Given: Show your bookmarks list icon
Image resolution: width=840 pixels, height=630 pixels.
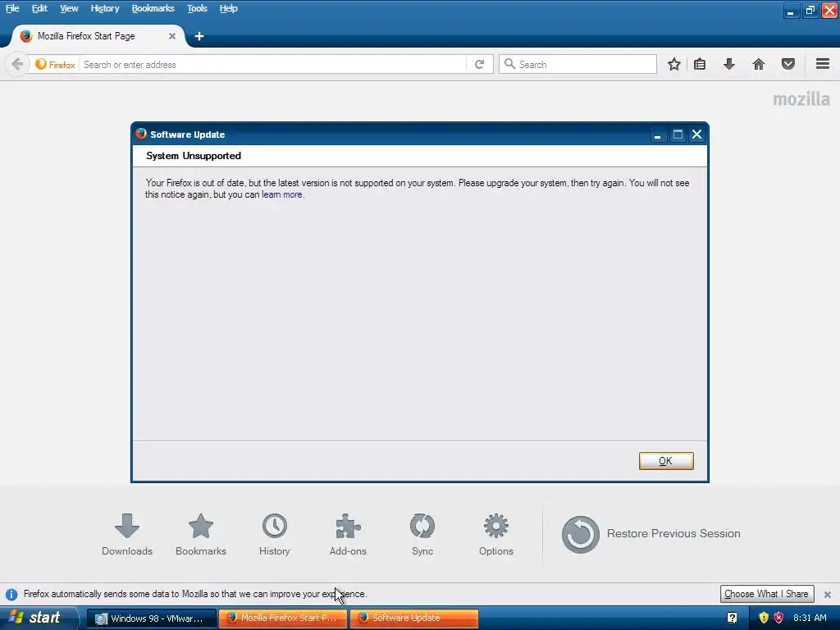Looking at the screenshot, I should pos(700,64).
